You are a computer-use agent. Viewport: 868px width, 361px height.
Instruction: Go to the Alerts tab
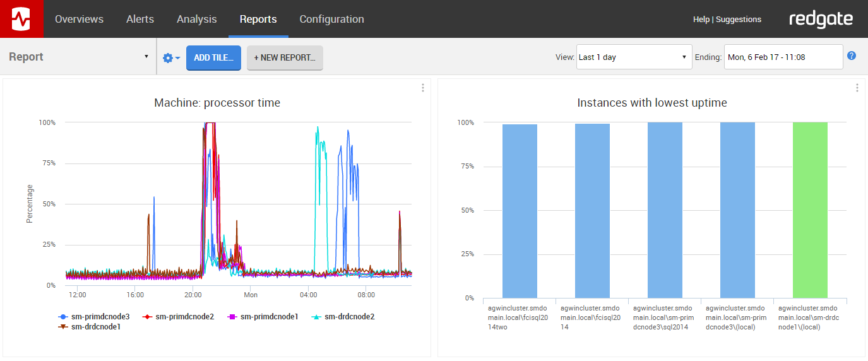coord(140,20)
